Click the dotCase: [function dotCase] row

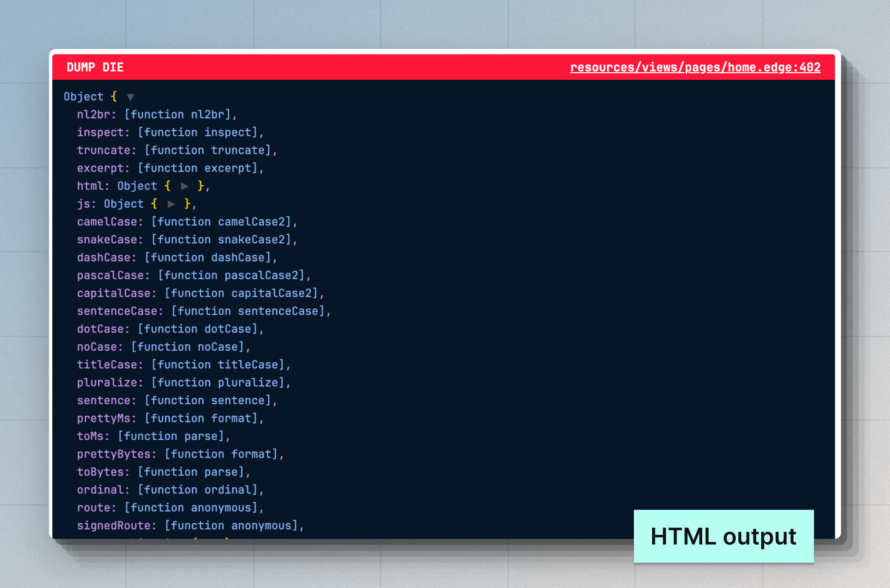tap(170, 329)
